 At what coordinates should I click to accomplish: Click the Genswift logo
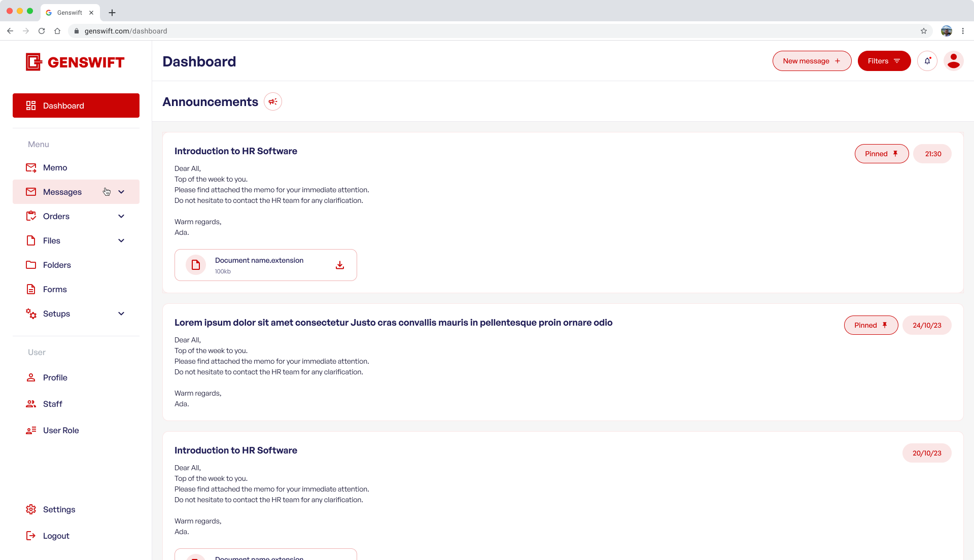[x=75, y=62]
